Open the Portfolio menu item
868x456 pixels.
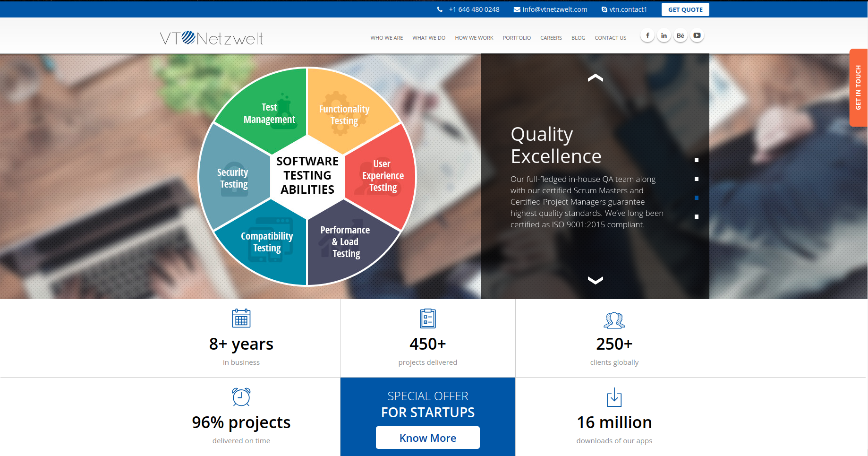point(517,38)
